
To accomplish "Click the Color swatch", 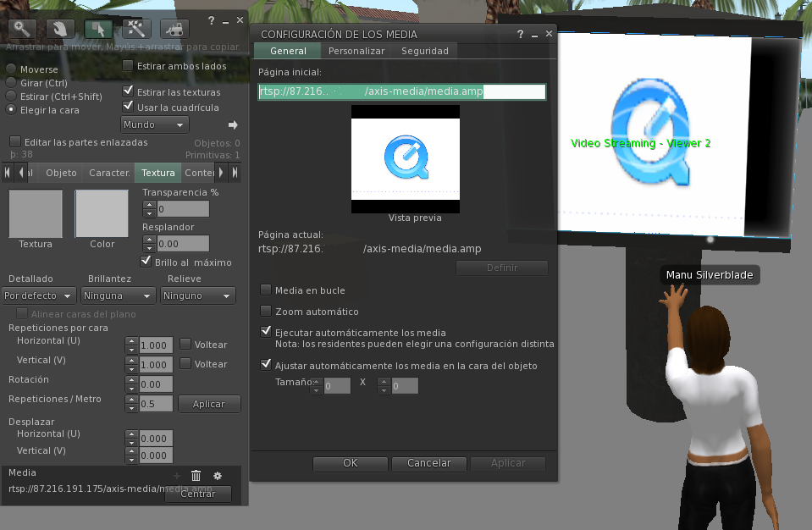I will click(102, 214).
